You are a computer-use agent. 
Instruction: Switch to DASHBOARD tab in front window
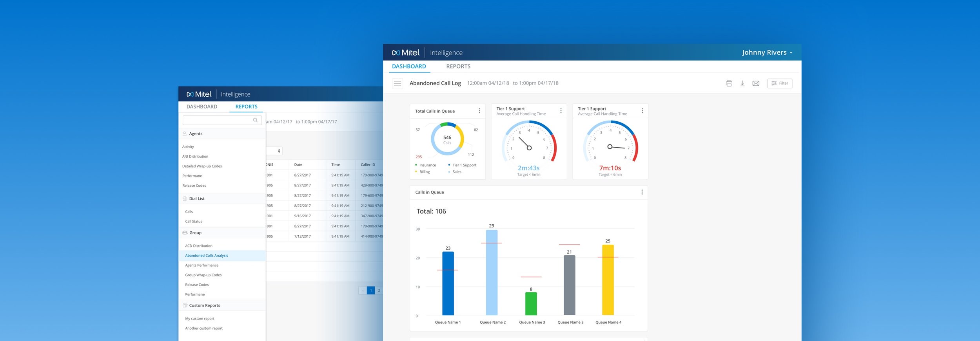click(x=409, y=67)
